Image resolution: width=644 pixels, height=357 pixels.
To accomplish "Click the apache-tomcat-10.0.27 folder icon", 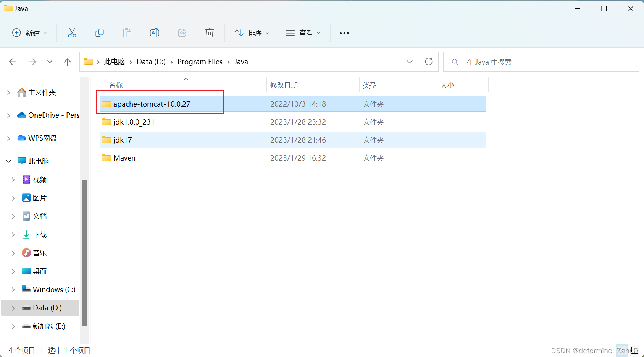I will (x=107, y=104).
